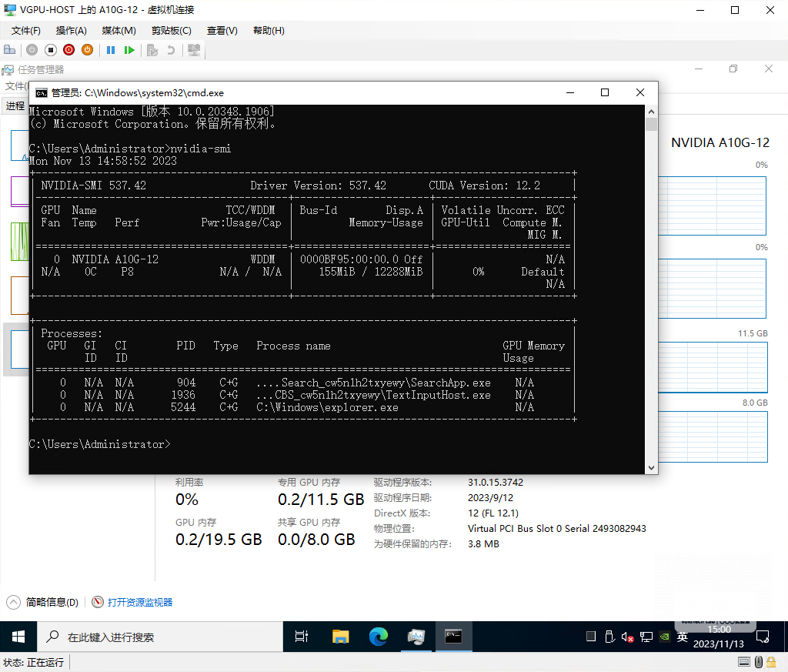Collapse Task Manager with the 简略信息(D) chevron
Image resolution: width=788 pixels, height=672 pixels.
tap(14, 602)
